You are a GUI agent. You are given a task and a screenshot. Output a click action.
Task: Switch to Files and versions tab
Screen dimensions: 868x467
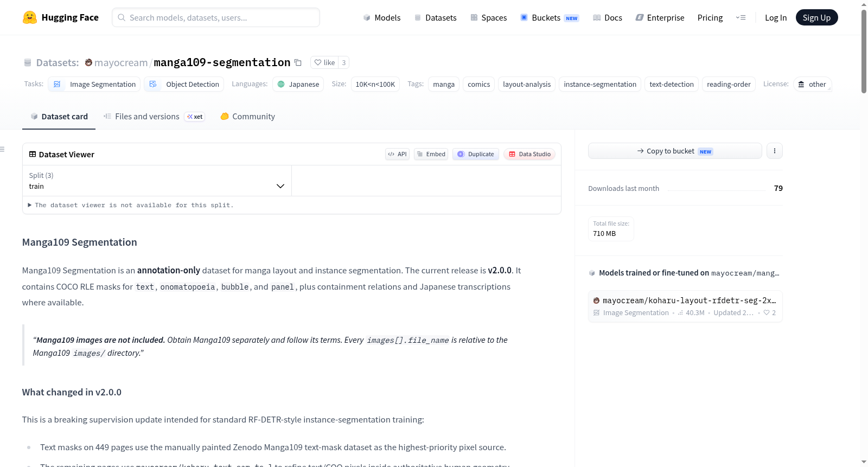click(x=154, y=116)
